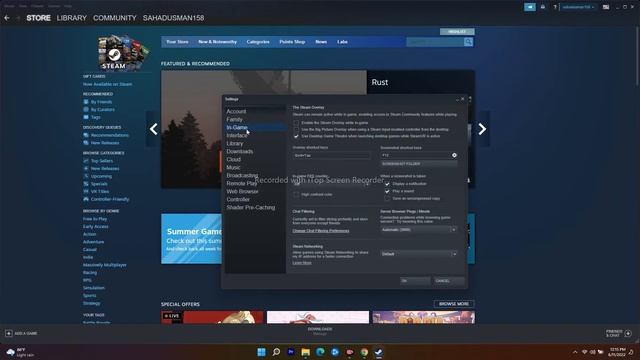Open the LIBRARY tab in Steam header
The width and height of the screenshot is (640, 360).
click(x=71, y=18)
